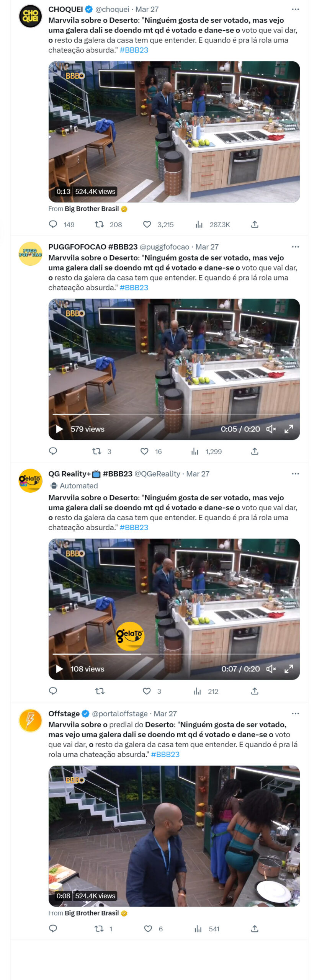The height and width of the screenshot is (980, 322).
Task: Expand PUGGFOFOCAO video to fullscreen
Action: [x=289, y=429]
